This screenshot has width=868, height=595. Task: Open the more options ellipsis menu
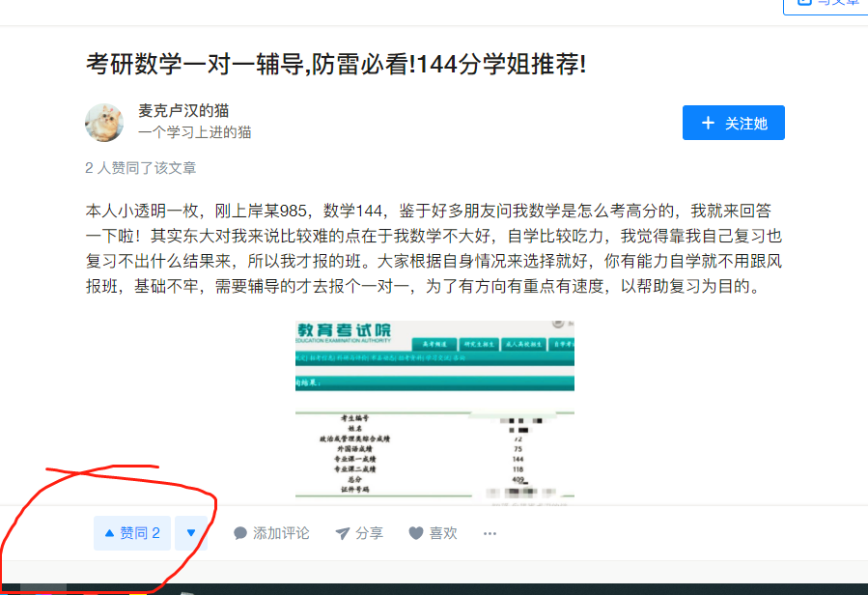[490, 533]
